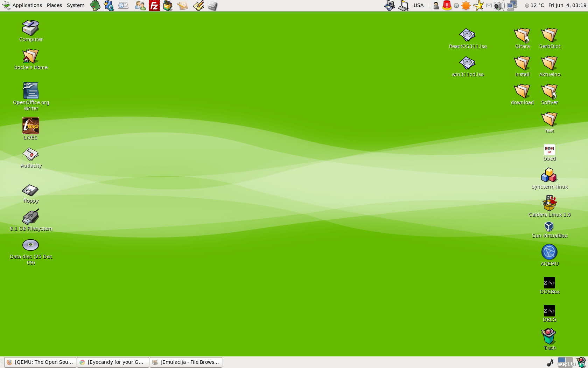Launch the notebook with pencil icon
Screen dimensions: 588x368
(x=182, y=6)
